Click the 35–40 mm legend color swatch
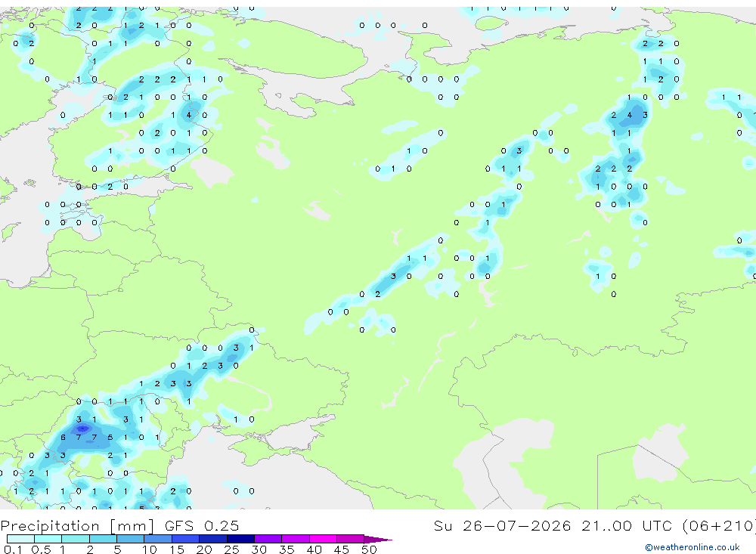 [x=296, y=539]
